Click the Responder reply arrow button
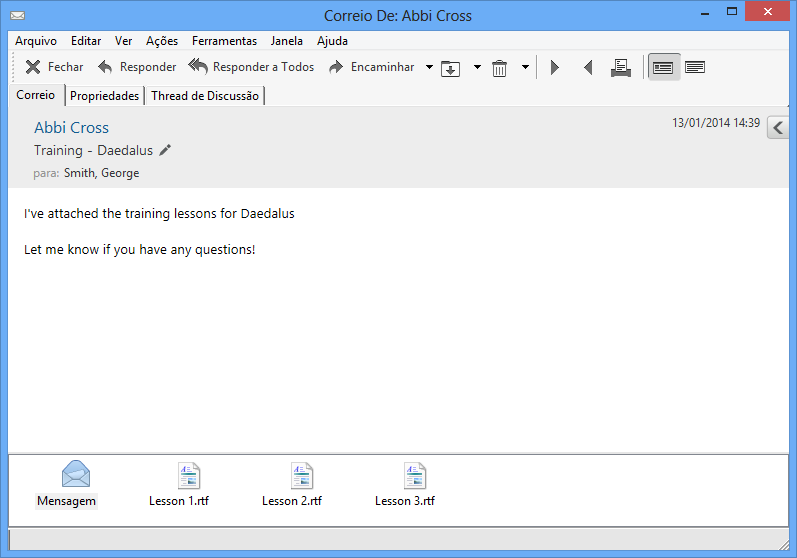The width and height of the screenshot is (797, 558). click(x=137, y=67)
